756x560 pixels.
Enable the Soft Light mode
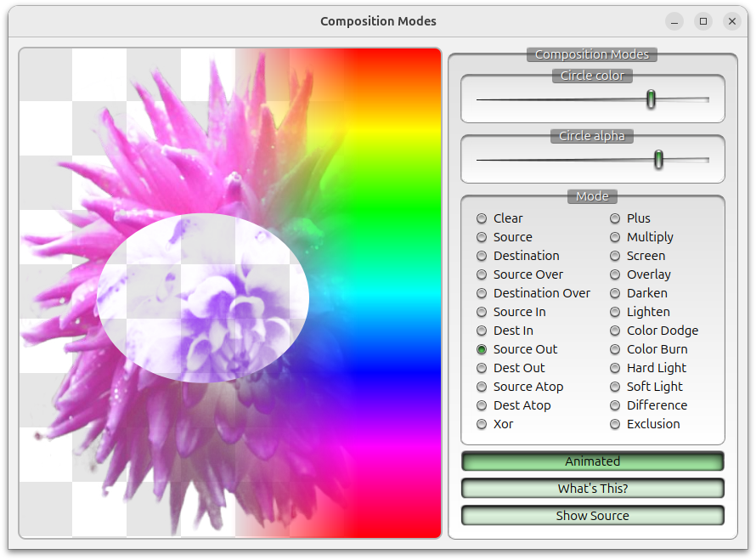click(614, 387)
